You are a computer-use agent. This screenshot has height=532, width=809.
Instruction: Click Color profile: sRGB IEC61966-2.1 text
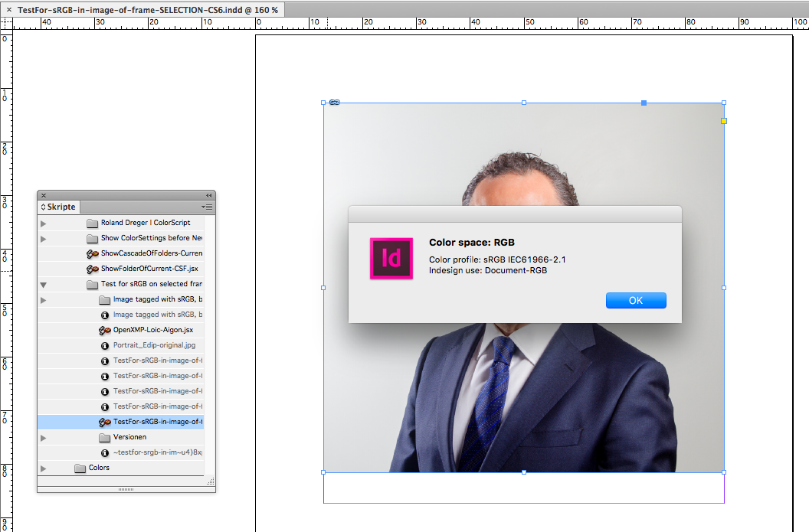pyautogui.click(x=497, y=259)
